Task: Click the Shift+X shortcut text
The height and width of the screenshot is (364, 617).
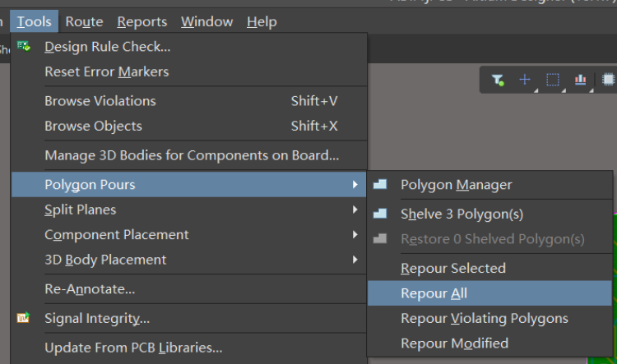Action: tap(314, 127)
